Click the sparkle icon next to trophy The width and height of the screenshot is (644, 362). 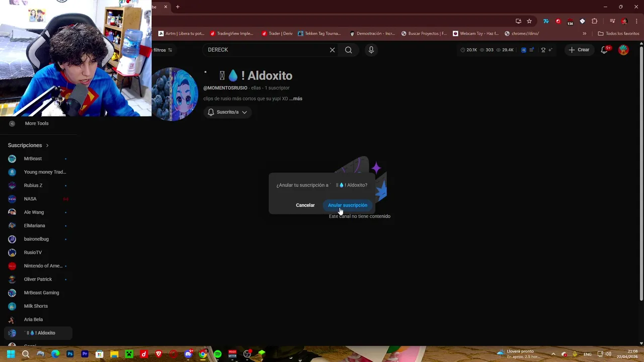[550, 50]
